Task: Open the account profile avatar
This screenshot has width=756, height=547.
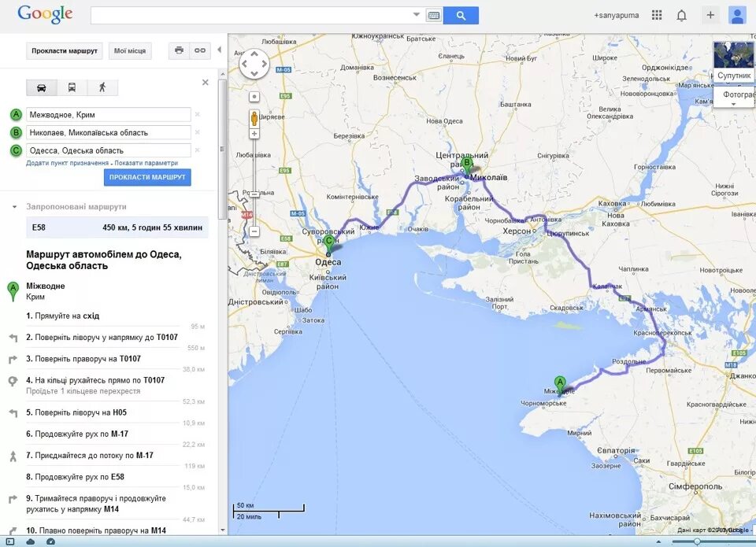Action: (x=737, y=15)
